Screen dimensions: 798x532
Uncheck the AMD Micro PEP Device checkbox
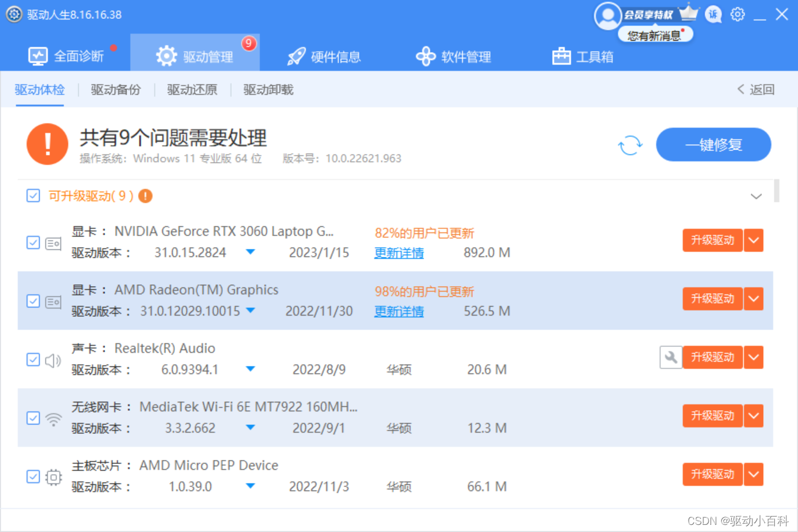tap(33, 476)
